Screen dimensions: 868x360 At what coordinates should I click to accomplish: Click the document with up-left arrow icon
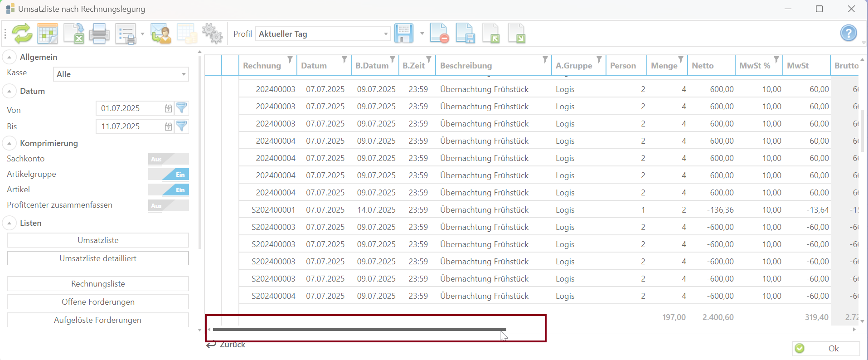(x=491, y=34)
